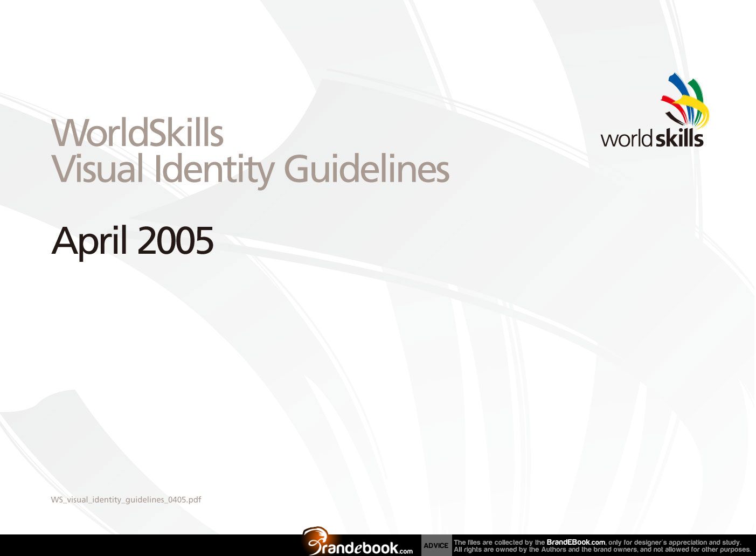
Task: Click the Brandebook.com logo in the footer
Action: point(357,541)
